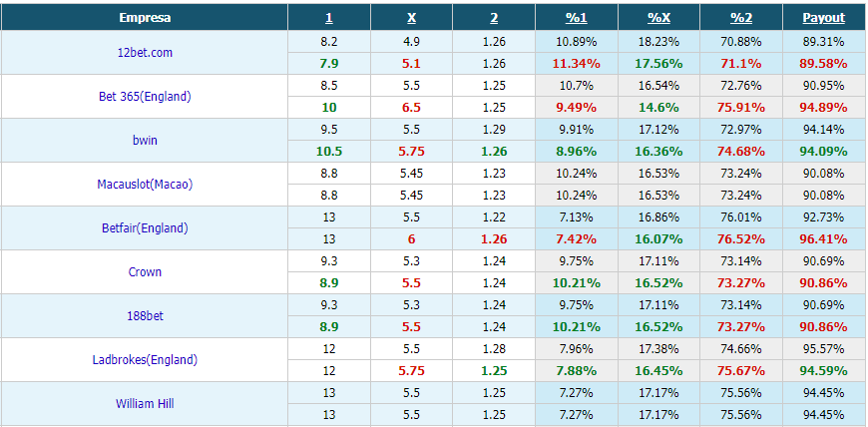Screen dimensions: 868x427
Task: Open the Crown bookmaker link
Action: coord(145,272)
